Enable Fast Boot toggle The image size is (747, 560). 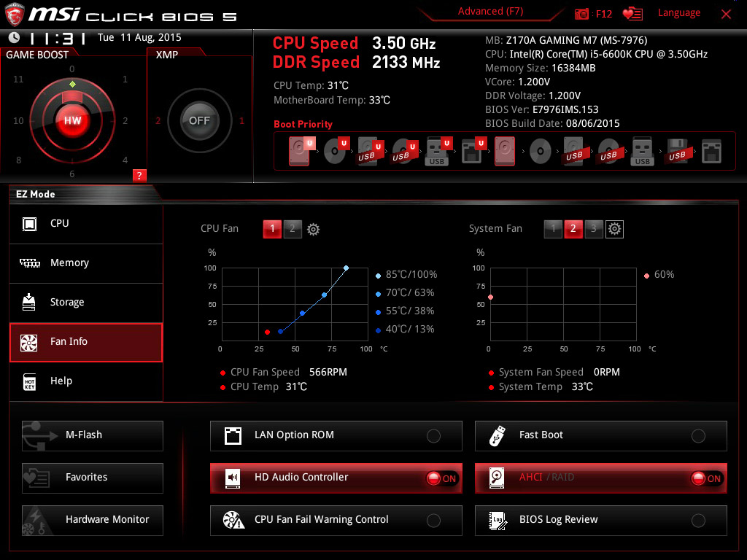(698, 436)
